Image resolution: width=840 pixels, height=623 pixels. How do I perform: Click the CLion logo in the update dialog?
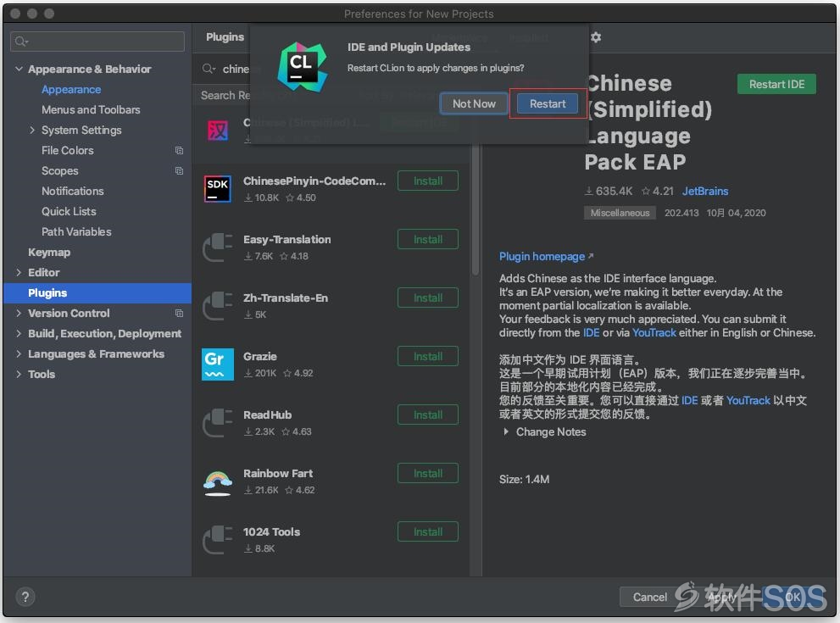[x=302, y=67]
